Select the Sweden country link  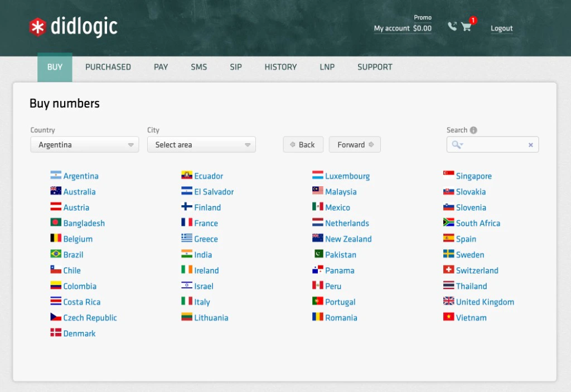(x=470, y=255)
